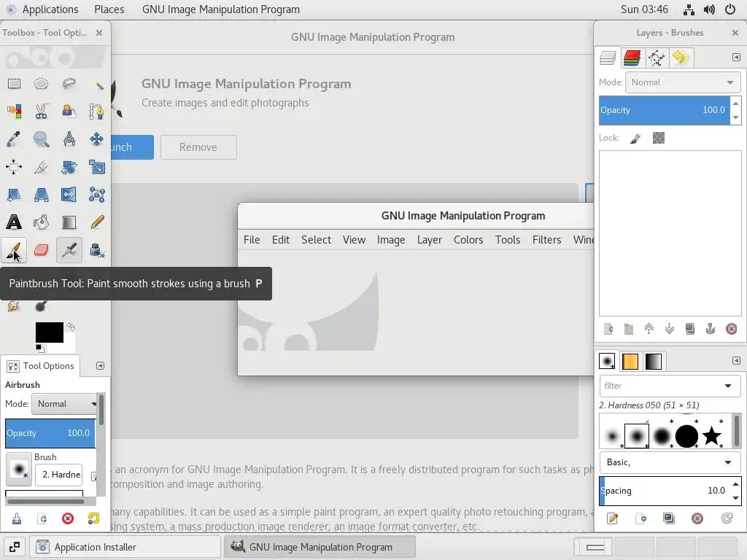
Task: Adjust the layer Opacity slider
Action: pos(664,110)
